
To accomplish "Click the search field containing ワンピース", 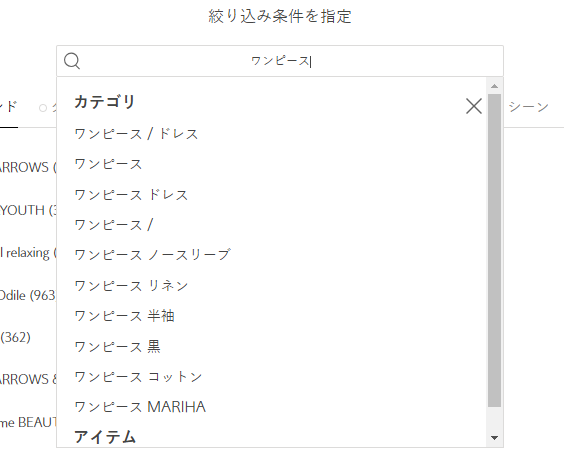I will (280, 61).
